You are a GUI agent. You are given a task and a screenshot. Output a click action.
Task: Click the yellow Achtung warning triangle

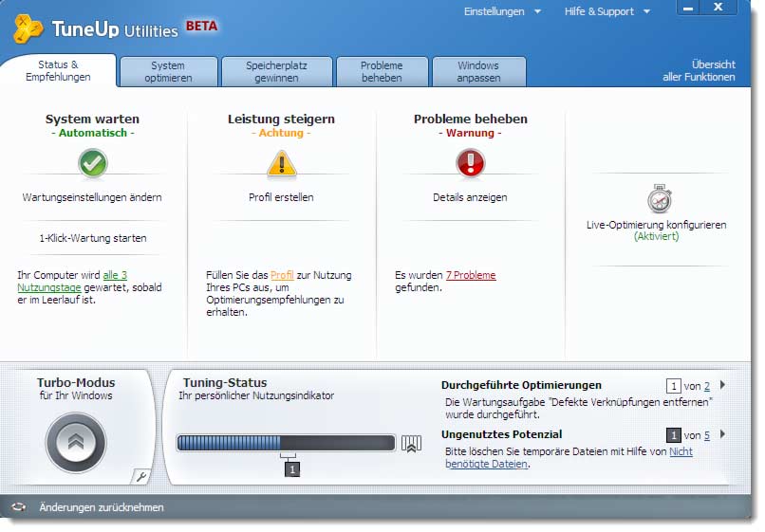tap(282, 163)
